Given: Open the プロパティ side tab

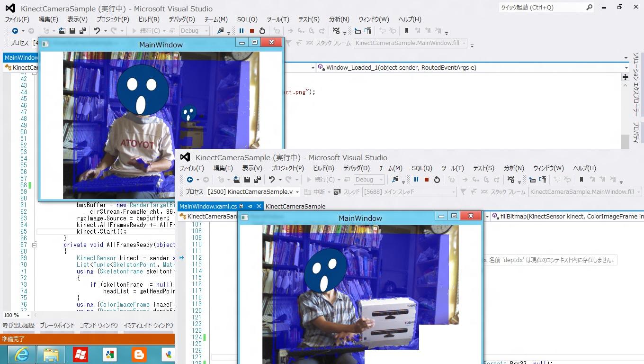Looking at the screenshot, I should click(636, 132).
